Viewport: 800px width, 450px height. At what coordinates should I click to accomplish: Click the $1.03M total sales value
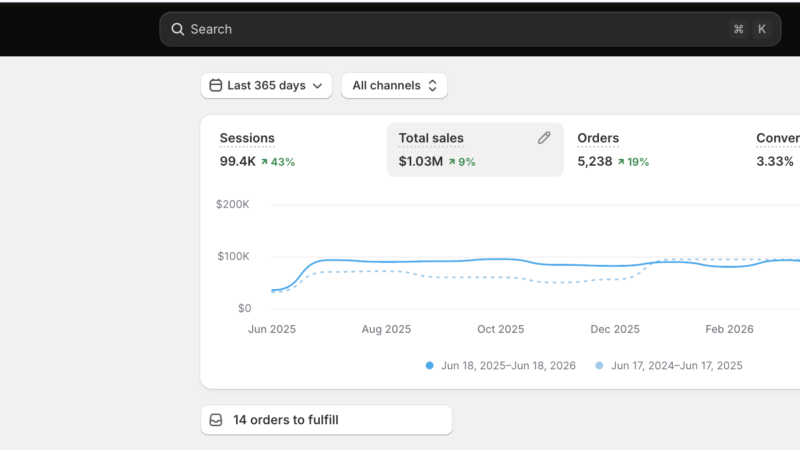pos(420,161)
